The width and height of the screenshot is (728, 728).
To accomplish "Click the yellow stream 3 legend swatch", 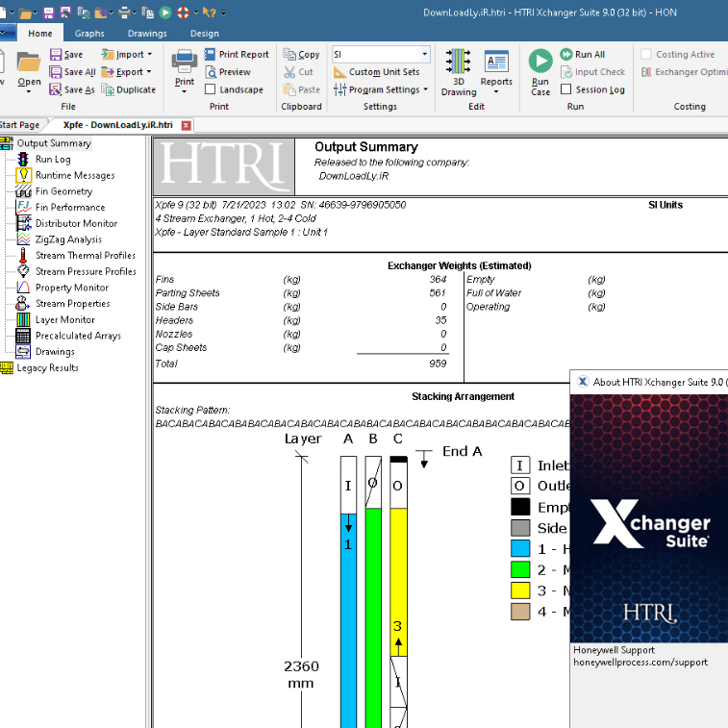I will (520, 590).
